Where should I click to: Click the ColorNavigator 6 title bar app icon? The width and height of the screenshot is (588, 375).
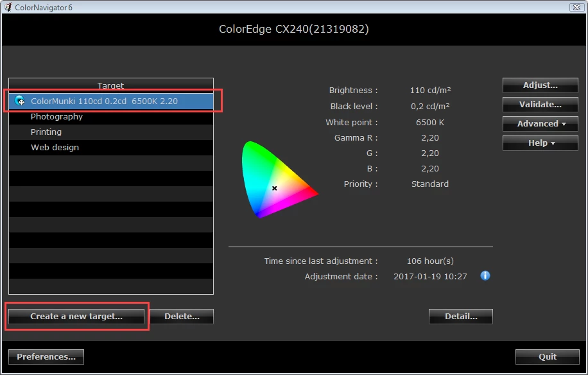coord(8,7)
